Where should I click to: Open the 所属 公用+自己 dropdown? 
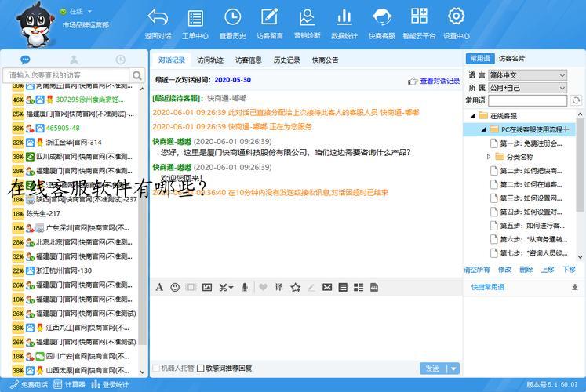(x=527, y=88)
